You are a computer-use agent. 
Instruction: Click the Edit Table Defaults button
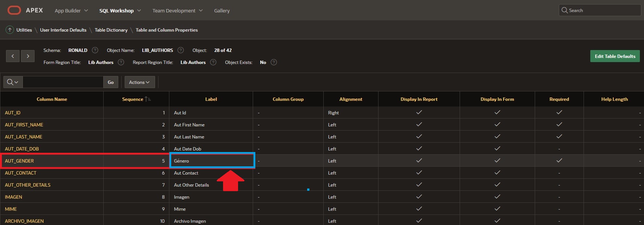click(x=615, y=56)
